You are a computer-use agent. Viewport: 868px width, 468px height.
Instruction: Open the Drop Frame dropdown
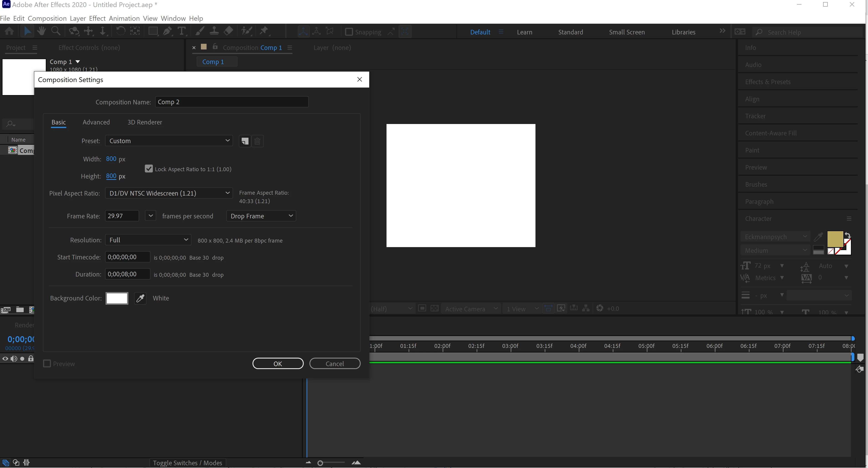click(x=261, y=216)
